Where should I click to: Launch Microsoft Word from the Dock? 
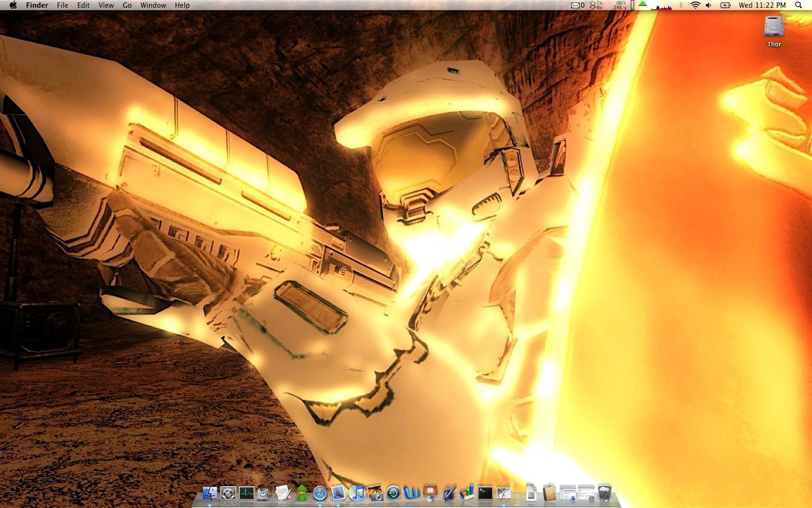pos(412,493)
